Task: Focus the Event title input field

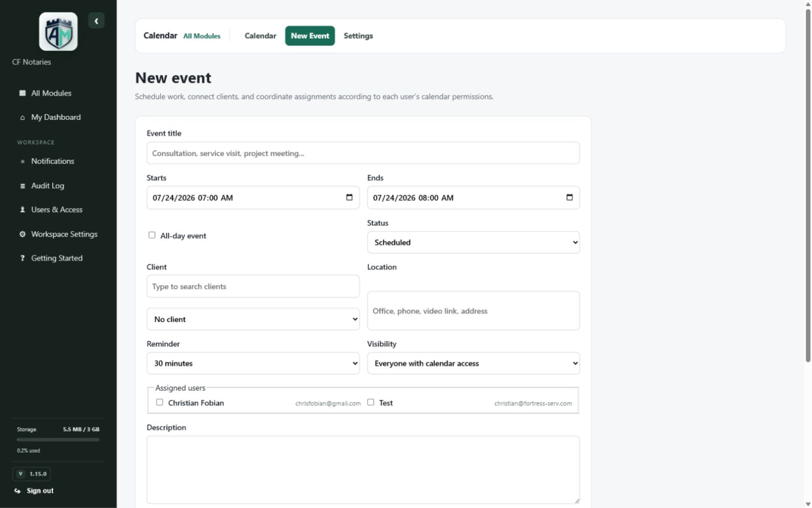Action: [x=363, y=153]
